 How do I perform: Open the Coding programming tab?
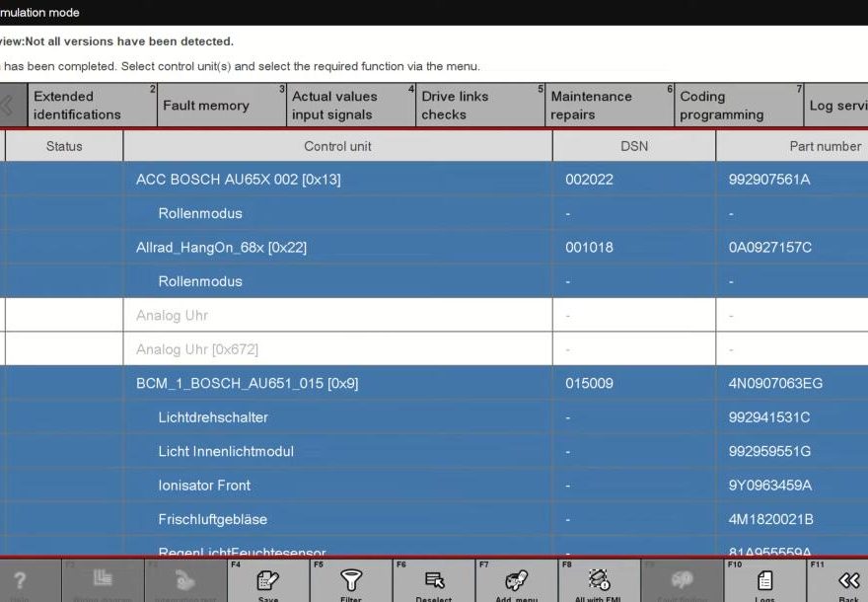(x=722, y=106)
